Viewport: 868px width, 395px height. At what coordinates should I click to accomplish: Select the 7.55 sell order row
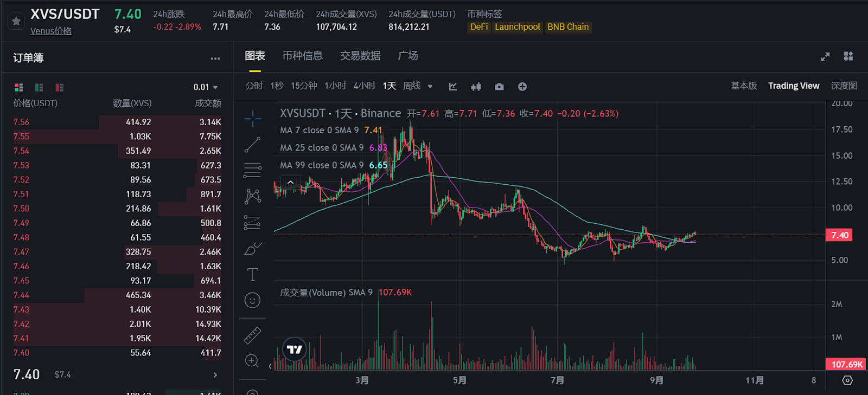pyautogui.click(x=117, y=137)
